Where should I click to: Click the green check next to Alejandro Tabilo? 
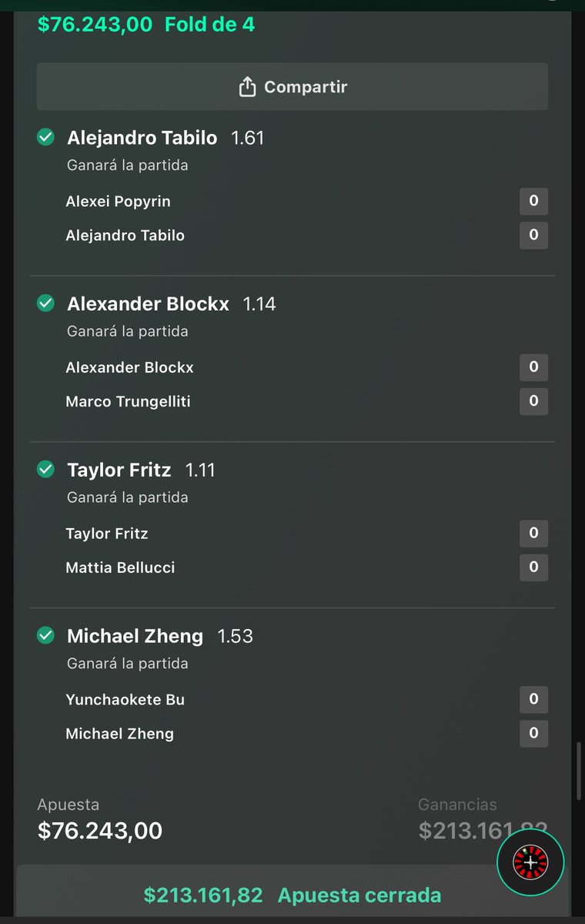pyautogui.click(x=45, y=138)
